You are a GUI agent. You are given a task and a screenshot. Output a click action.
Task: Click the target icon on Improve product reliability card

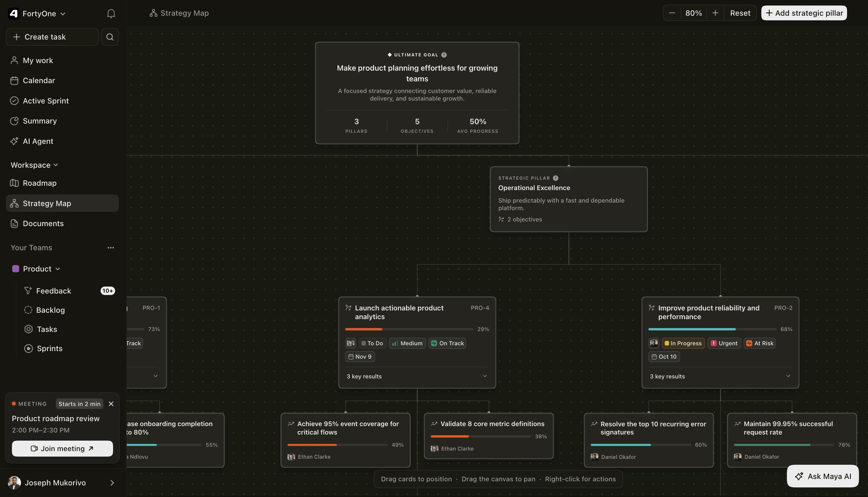[652, 308]
